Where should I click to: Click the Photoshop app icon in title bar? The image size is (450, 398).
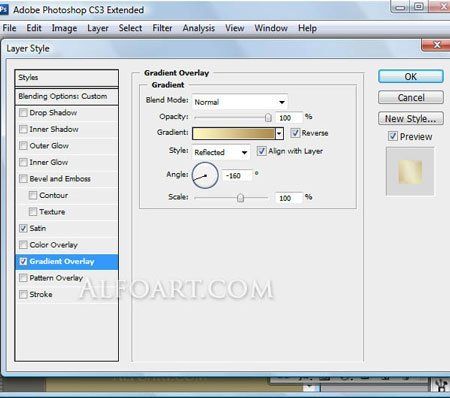[x=3, y=9]
